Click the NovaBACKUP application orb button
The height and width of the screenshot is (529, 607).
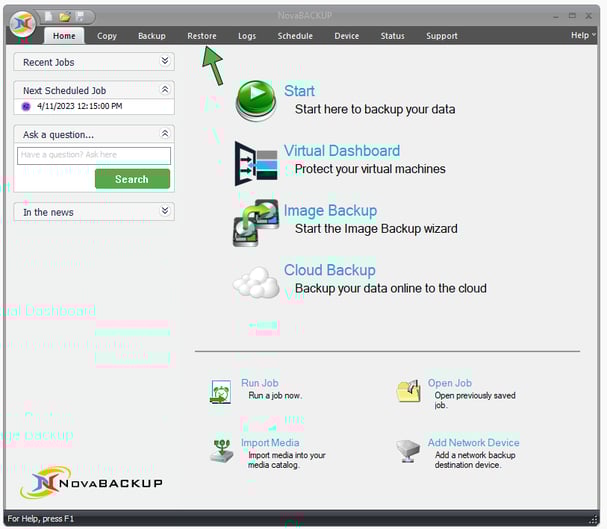22,23
